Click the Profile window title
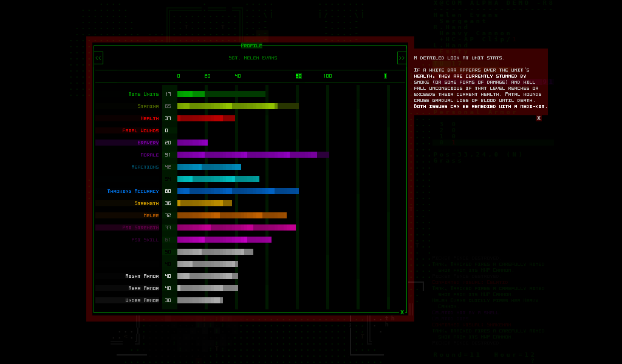The width and height of the screenshot is (622, 364). [251, 45]
